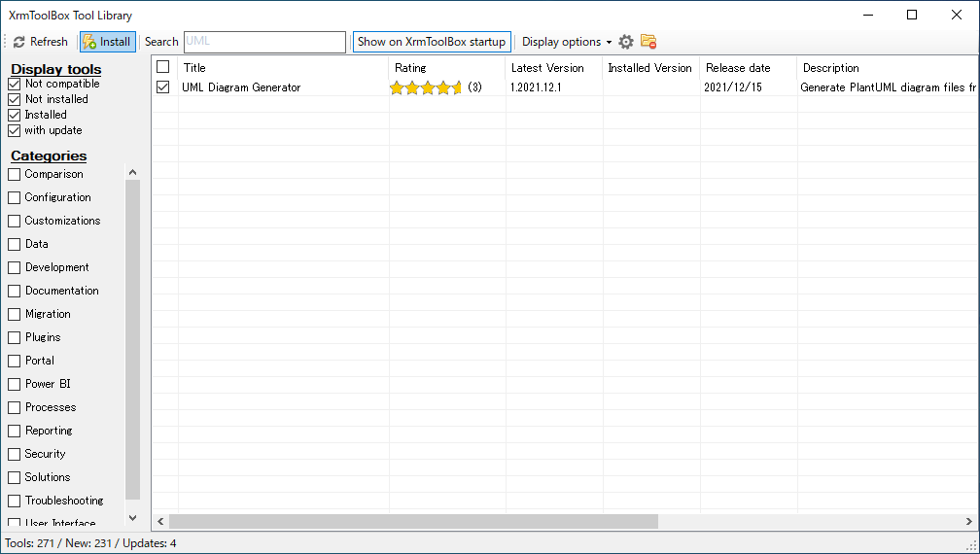Select the UML Diagram Generator title text
This screenshot has height=554, width=980.
click(x=241, y=87)
